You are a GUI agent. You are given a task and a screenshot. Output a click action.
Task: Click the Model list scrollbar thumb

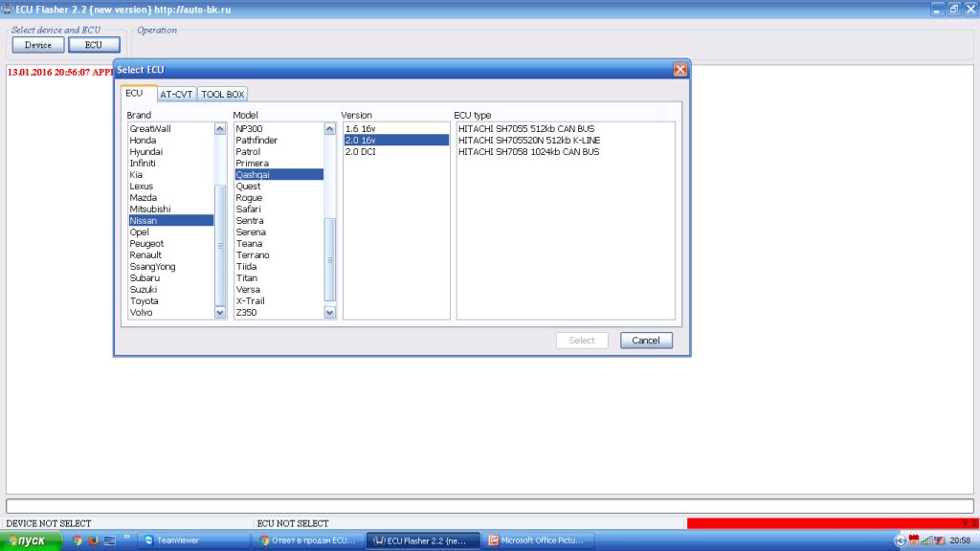point(330,260)
